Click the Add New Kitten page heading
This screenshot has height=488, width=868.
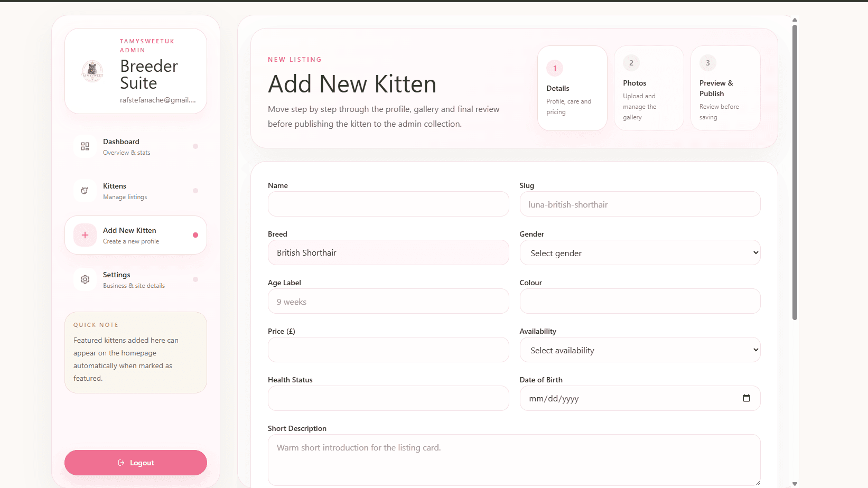pyautogui.click(x=352, y=84)
